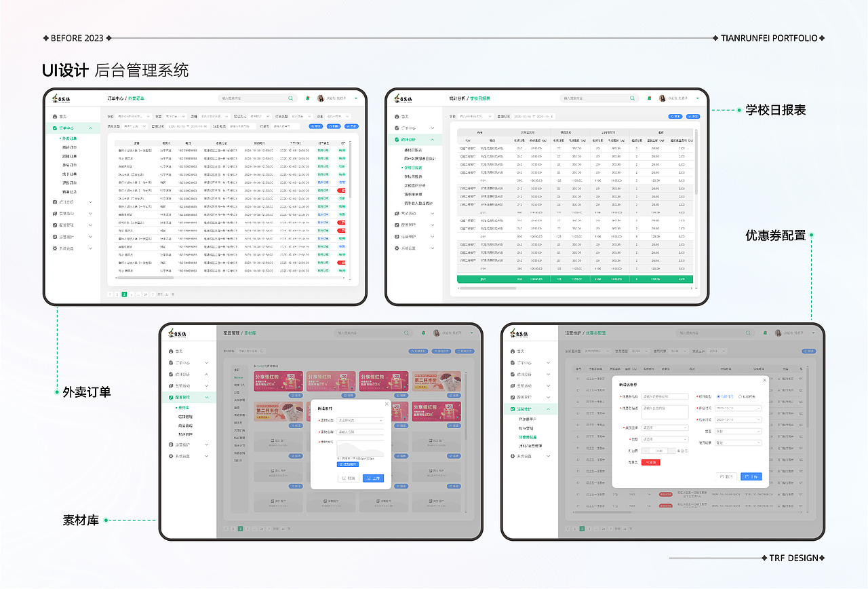This screenshot has width=868, height=589.
Task: Select 学校日报表 submenu item in the statistics sidebar
Action: point(413,167)
